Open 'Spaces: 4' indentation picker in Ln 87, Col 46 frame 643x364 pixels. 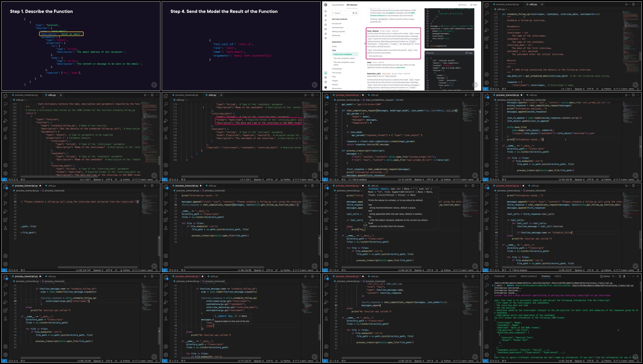579,361
